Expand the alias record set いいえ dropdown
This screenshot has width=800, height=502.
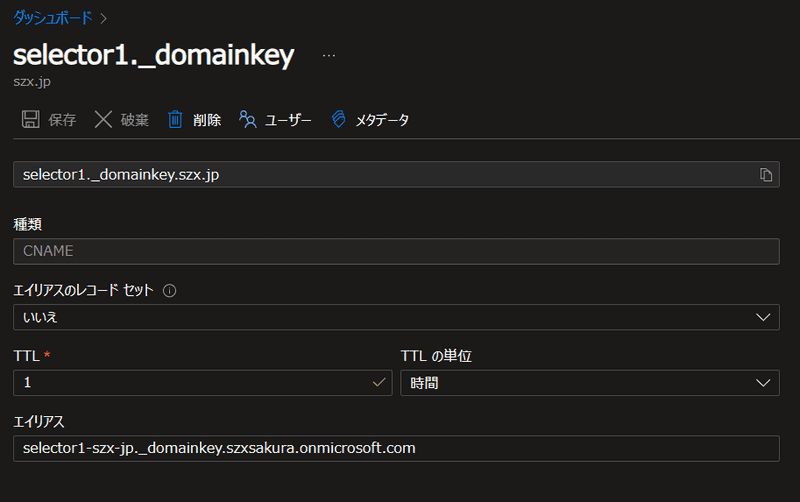coord(396,317)
